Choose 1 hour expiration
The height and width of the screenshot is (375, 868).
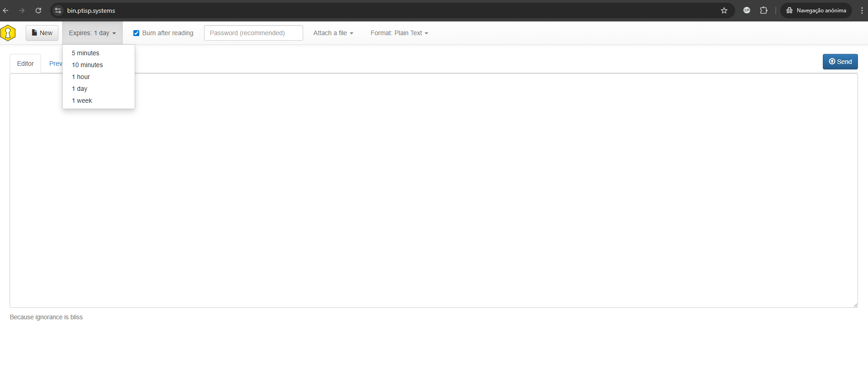tap(99, 77)
